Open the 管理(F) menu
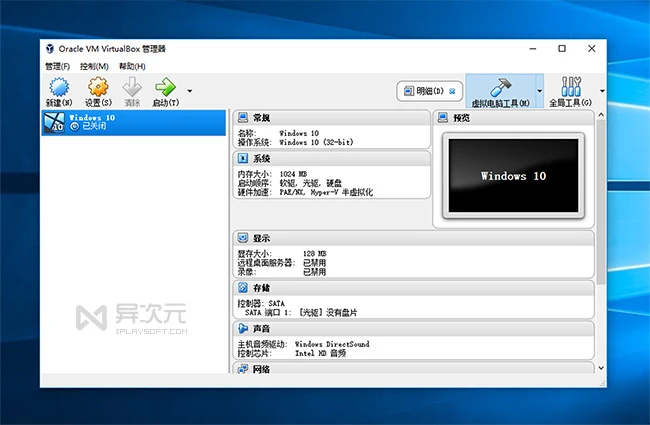This screenshot has height=425, width=650. tap(57, 66)
